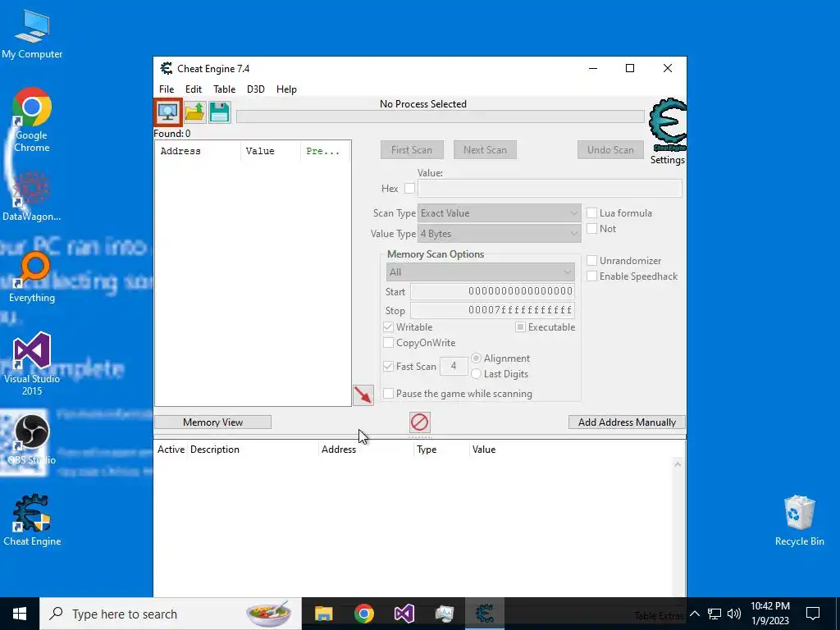Show hidden system tray icons

(694, 614)
